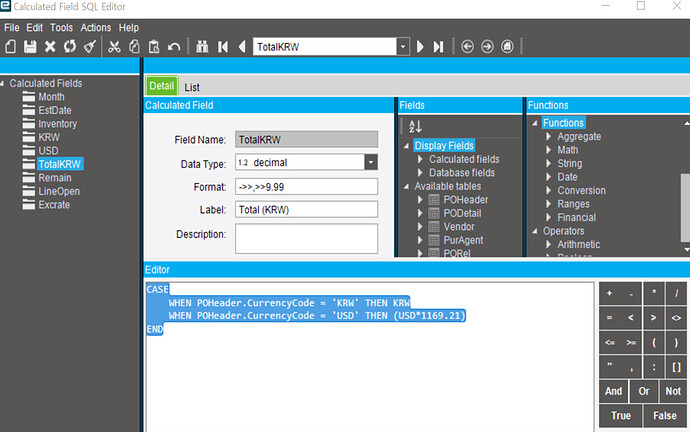Insert the And operator
Screen dimensions: 690x432
613,391
